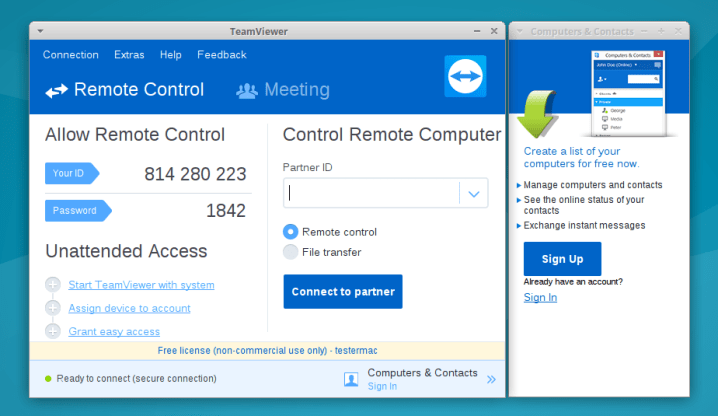Screen dimensions: 718x416
Task: Open the Computers & Contacts title bar menu arrow
Action: click(520, 31)
